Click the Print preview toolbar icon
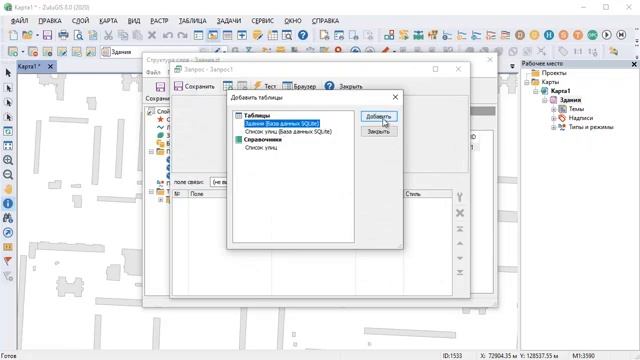This screenshot has height=360, width=640. (x=78, y=35)
